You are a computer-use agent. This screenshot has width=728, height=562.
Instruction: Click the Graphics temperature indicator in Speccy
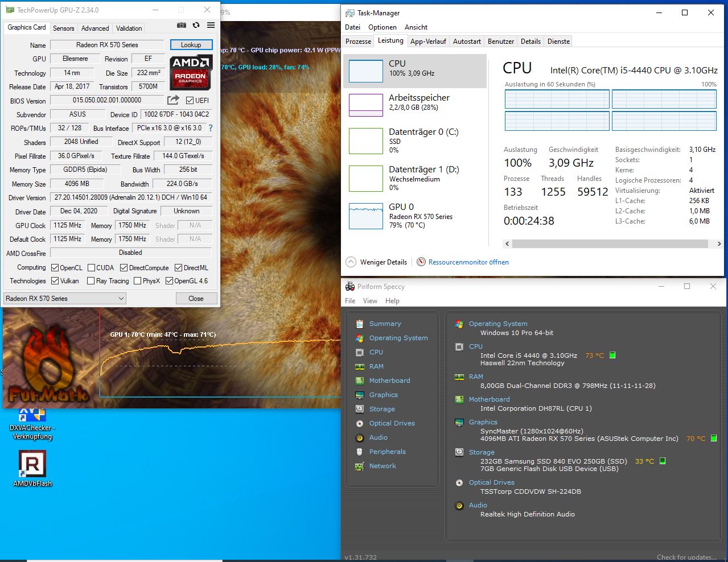[714, 439]
